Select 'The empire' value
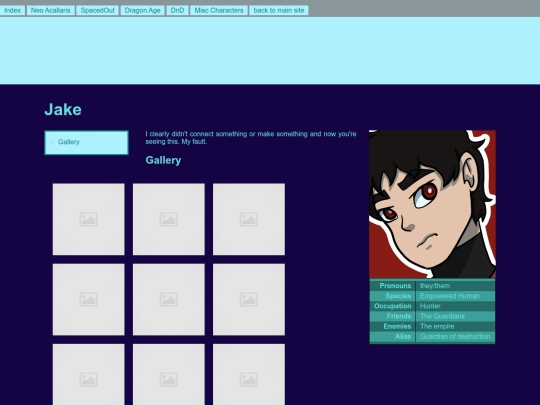This screenshot has width=540, height=405. [437, 326]
